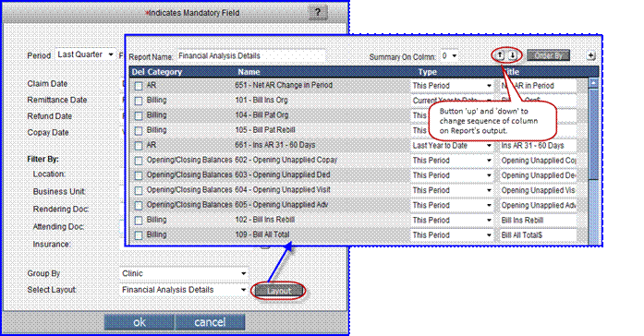Image resolution: width=644 pixels, height=336 pixels.
Task: Open the Group By dropdown showing Clinic
Action: click(184, 273)
